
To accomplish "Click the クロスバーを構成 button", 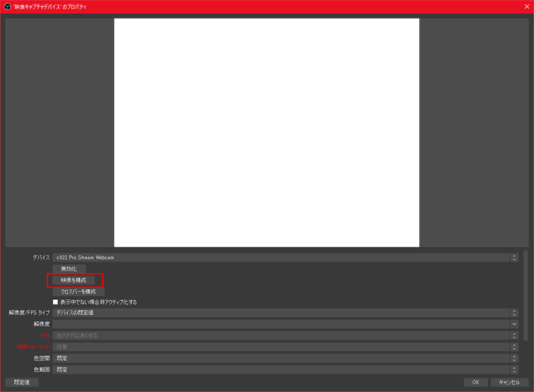I will (78, 292).
